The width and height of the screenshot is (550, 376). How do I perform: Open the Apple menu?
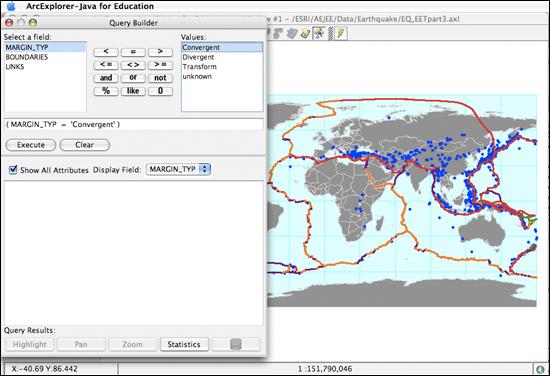click(11, 6)
